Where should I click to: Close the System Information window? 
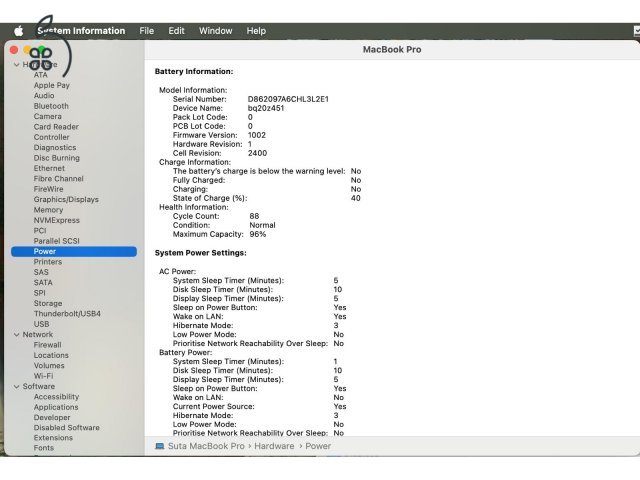[14, 50]
